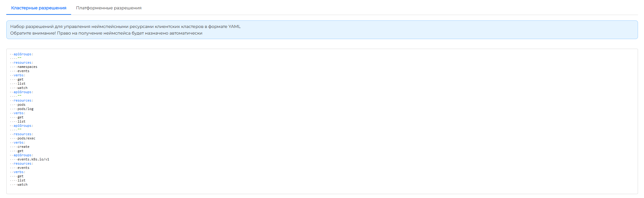
Task: Click the 'events' line under 'events.k8s.io/v1' resources
Action: pos(23,168)
